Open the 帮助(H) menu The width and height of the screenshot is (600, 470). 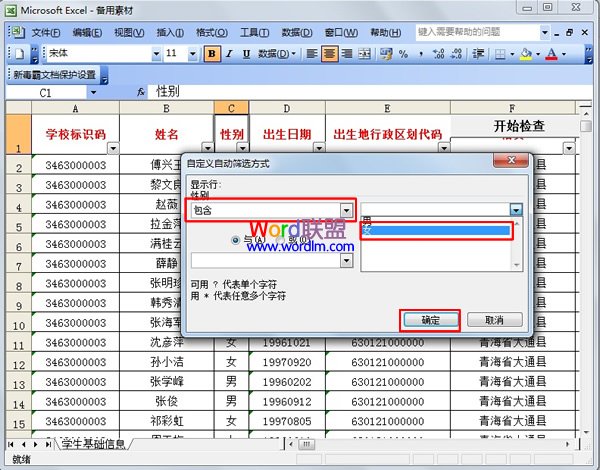pyautogui.click(x=385, y=33)
